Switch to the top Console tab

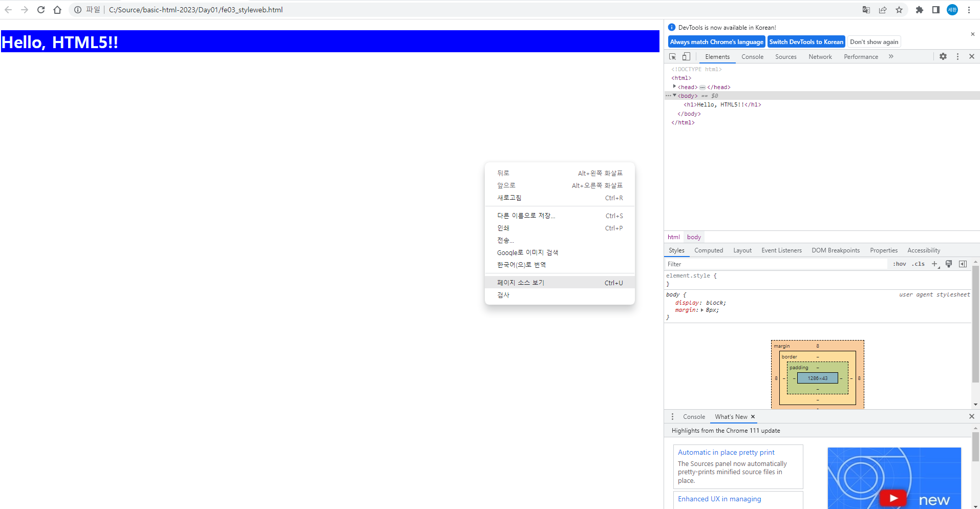pos(752,57)
